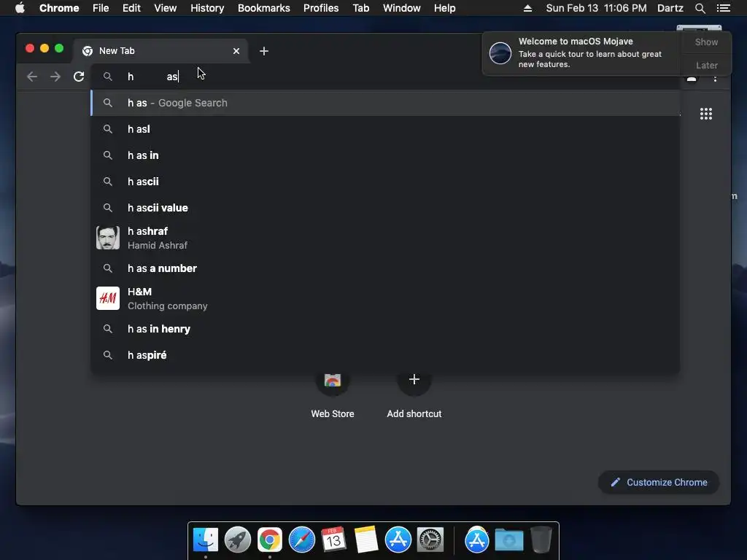Viewport: 747px width, 560px height.
Task: Close the New Tab tab
Action: pyautogui.click(x=236, y=51)
